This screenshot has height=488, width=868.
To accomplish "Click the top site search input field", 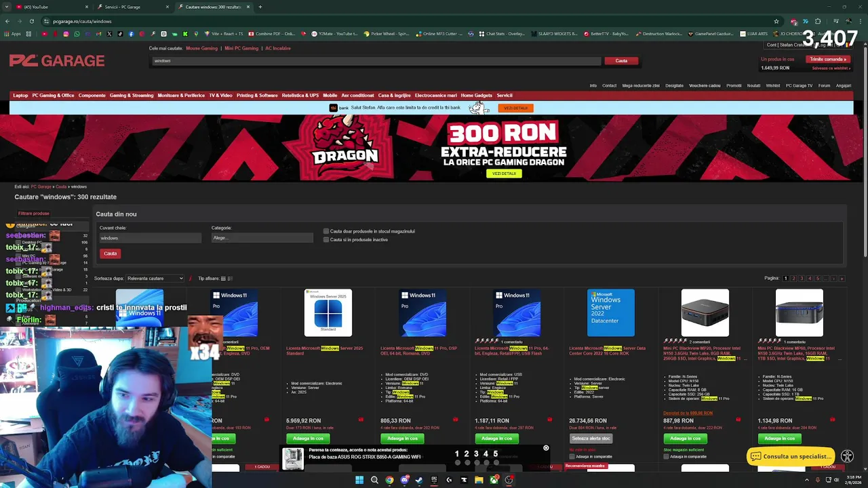I will (x=376, y=61).
